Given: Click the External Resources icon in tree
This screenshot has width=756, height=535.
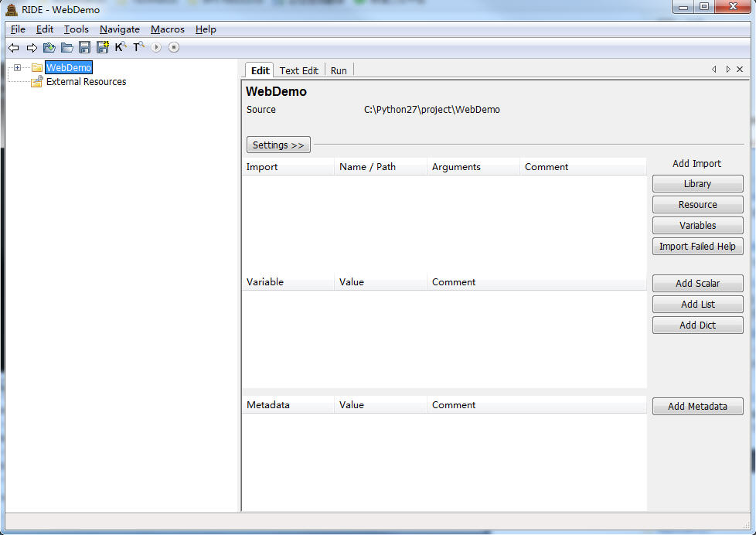Looking at the screenshot, I should [x=37, y=81].
